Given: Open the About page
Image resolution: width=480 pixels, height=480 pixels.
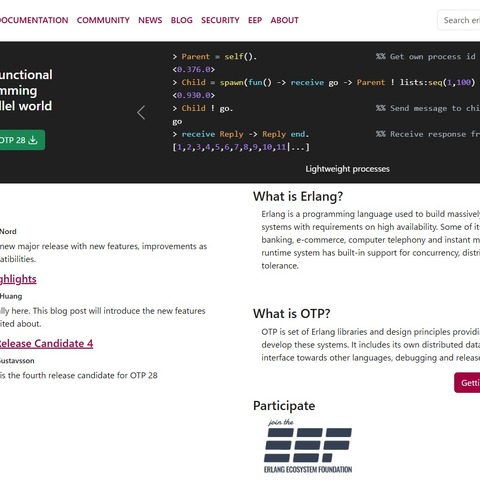Looking at the screenshot, I should [x=284, y=20].
